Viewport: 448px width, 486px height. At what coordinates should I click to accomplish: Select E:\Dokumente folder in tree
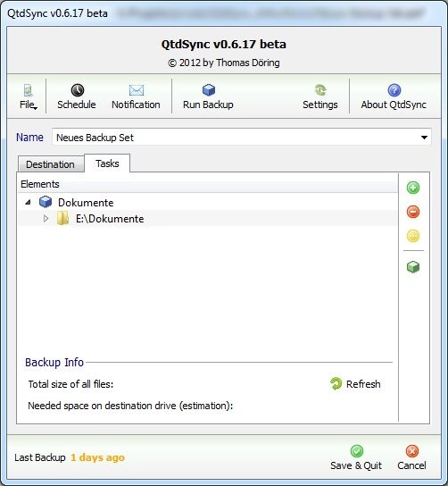click(x=110, y=219)
